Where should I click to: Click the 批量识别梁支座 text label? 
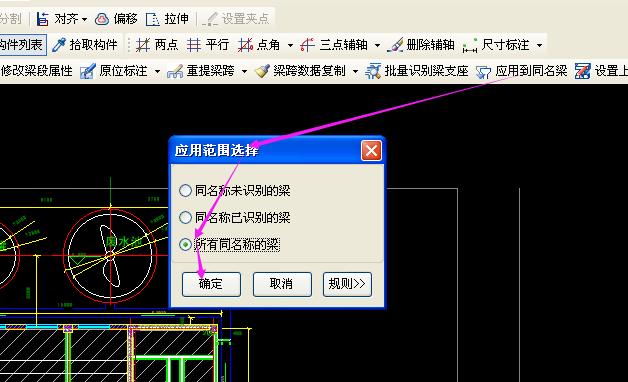click(427, 71)
